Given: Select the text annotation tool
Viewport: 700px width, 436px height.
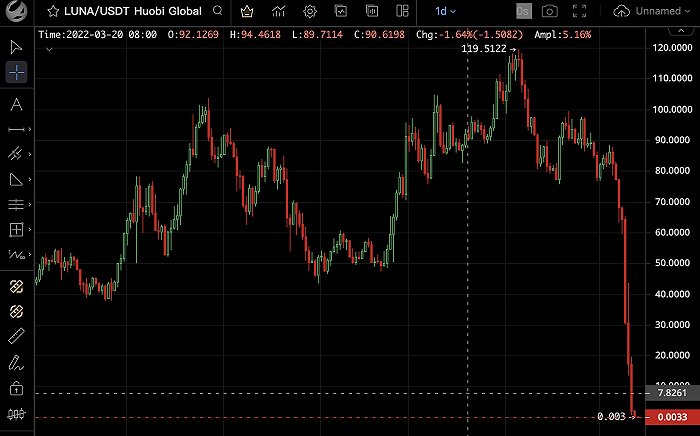Looking at the screenshot, I should 16,104.
